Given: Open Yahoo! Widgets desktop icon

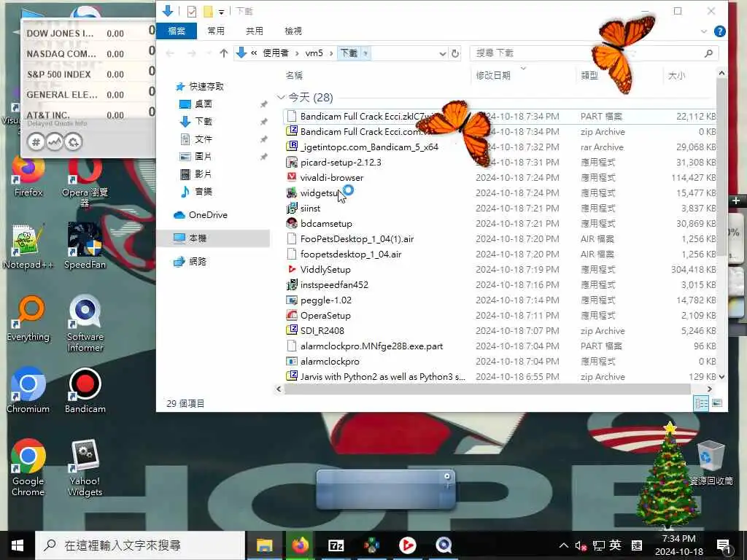Looking at the screenshot, I should click(x=85, y=467).
